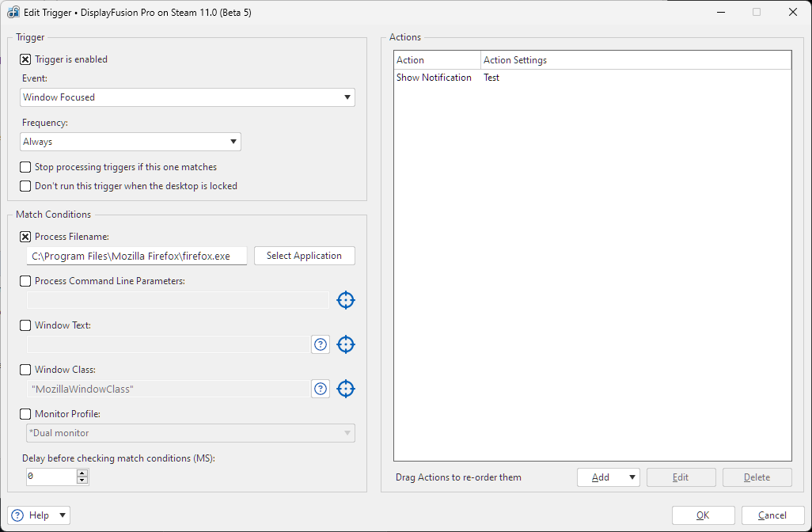This screenshot has height=532, width=812.
Task: Click the DisplayFusion title bar icon
Action: [x=13, y=13]
